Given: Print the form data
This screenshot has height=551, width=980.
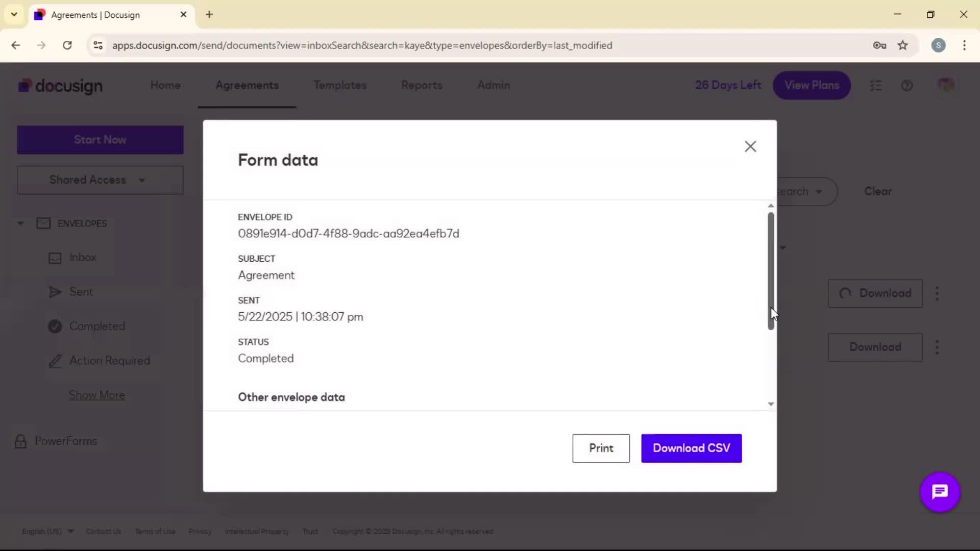Looking at the screenshot, I should point(601,448).
